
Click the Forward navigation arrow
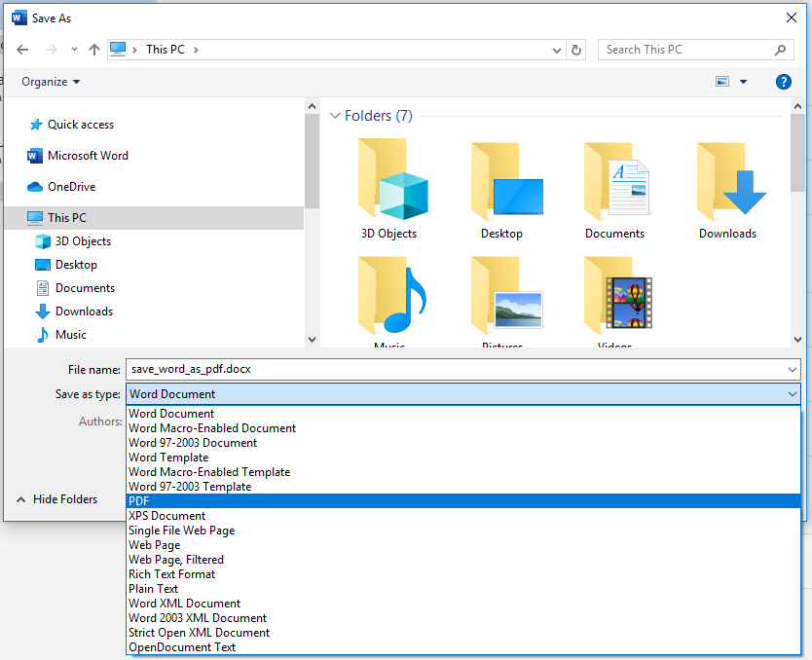click(52, 50)
